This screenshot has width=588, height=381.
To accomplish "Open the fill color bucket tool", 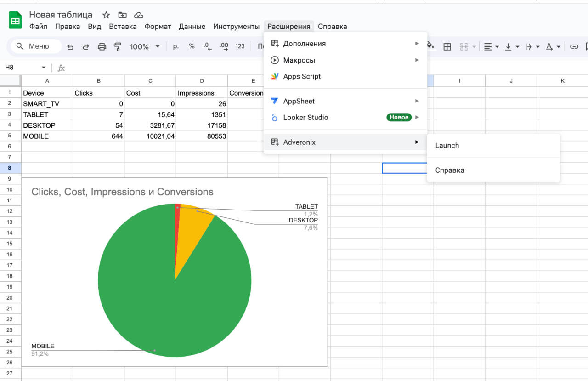I will point(431,46).
